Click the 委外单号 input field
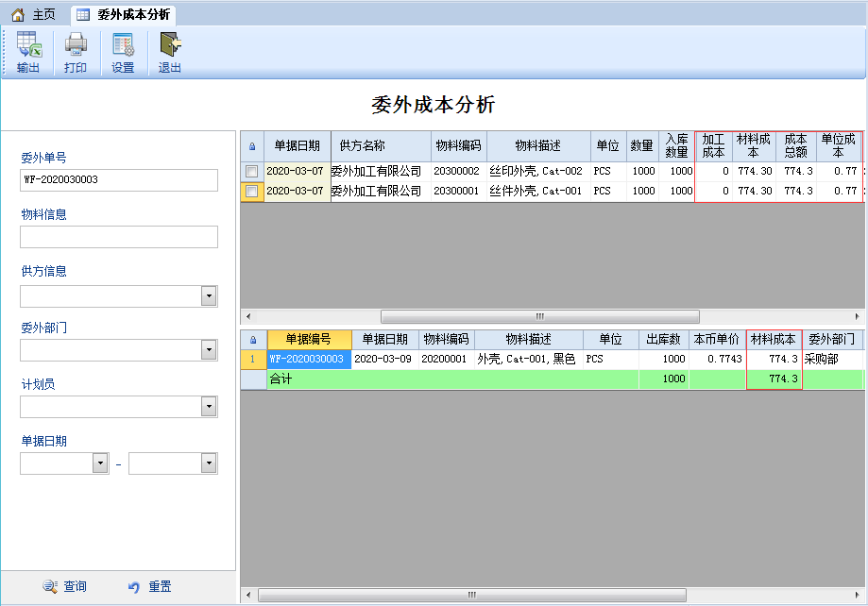The width and height of the screenshot is (868, 606). pyautogui.click(x=119, y=180)
